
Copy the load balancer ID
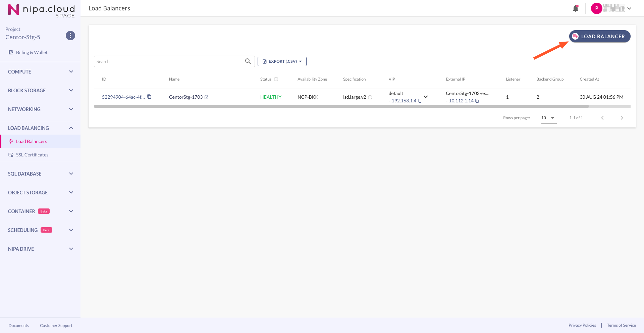[x=149, y=97]
